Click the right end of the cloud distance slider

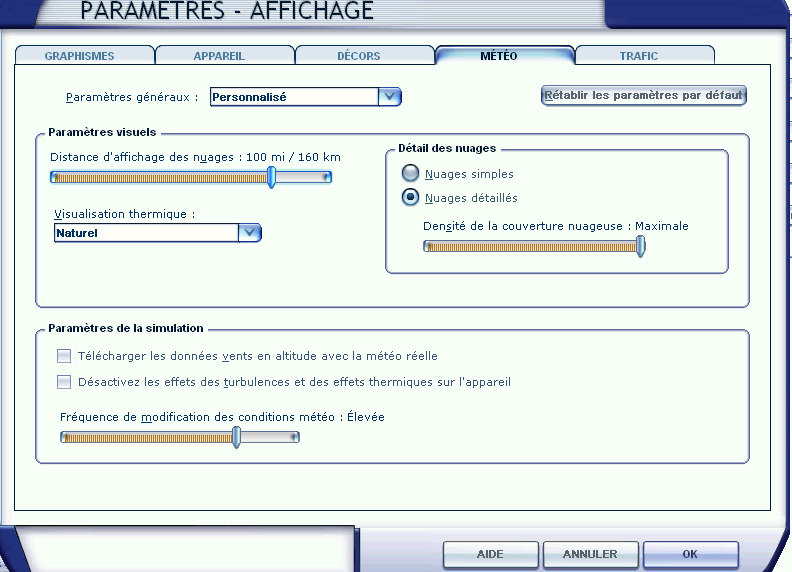click(x=327, y=177)
